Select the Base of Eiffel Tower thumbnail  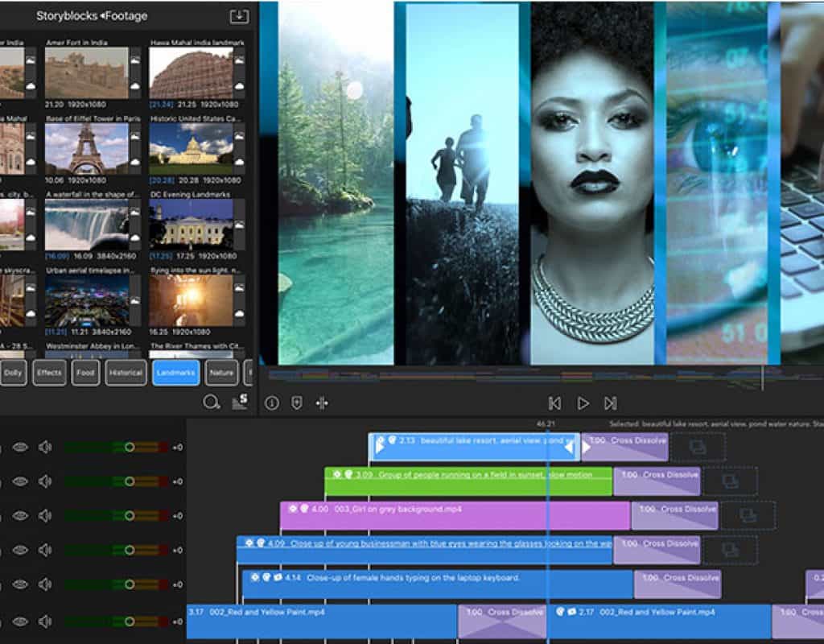click(x=87, y=149)
